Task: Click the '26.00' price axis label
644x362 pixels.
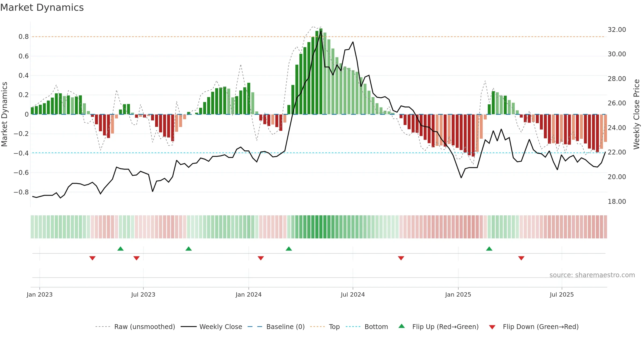Action: click(x=617, y=103)
